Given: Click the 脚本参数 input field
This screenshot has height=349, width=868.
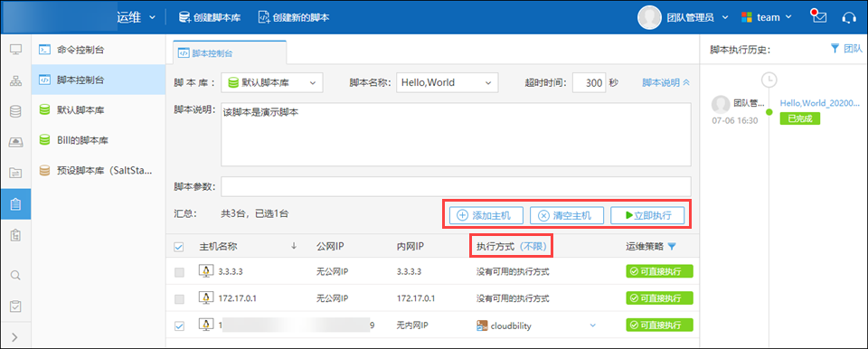Looking at the screenshot, I should (456, 186).
